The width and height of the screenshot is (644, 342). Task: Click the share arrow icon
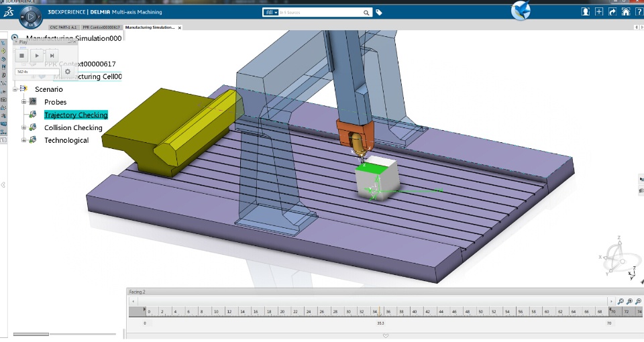point(612,12)
